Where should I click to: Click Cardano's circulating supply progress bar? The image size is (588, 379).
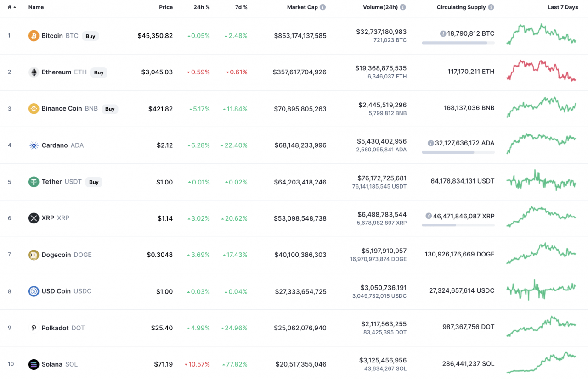click(458, 152)
